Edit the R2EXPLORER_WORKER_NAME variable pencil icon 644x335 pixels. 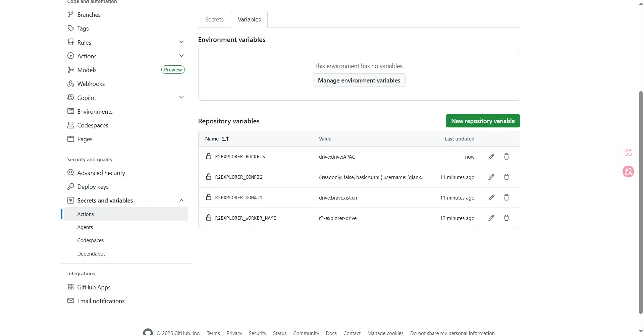click(x=491, y=218)
